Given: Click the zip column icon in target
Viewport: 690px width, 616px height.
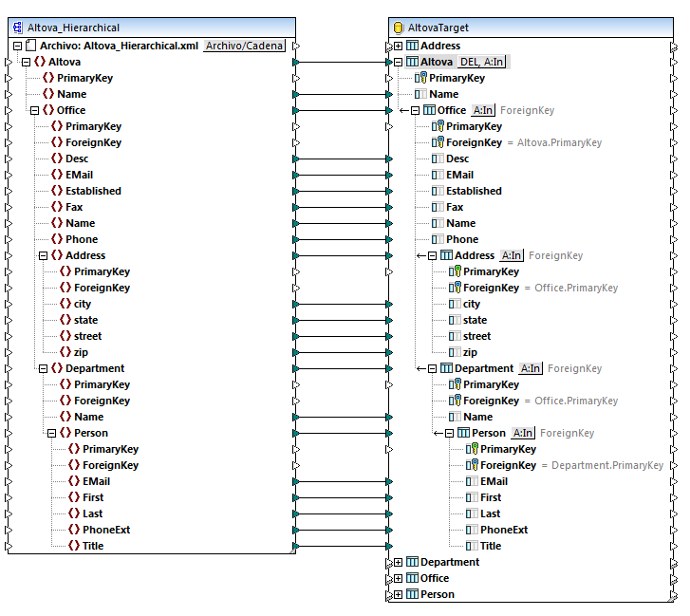Looking at the screenshot, I should (x=455, y=352).
